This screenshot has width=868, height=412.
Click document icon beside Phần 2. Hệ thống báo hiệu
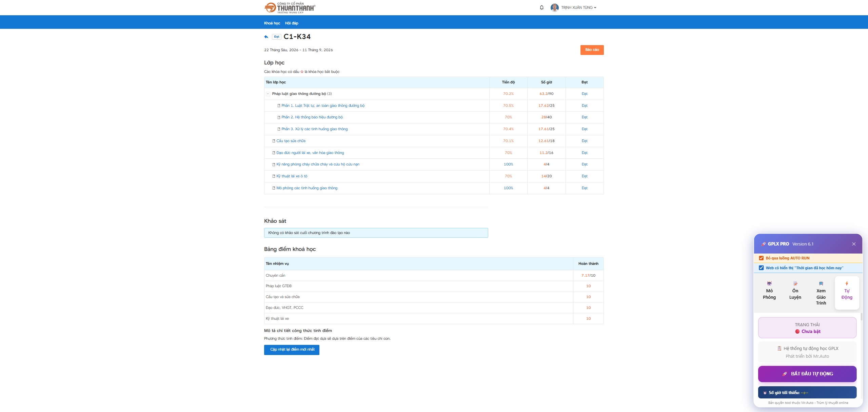[x=279, y=117]
